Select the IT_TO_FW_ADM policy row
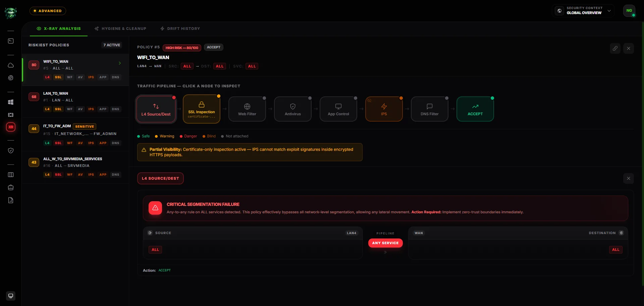Image resolution: width=644 pixels, height=306 pixels. coord(76,134)
